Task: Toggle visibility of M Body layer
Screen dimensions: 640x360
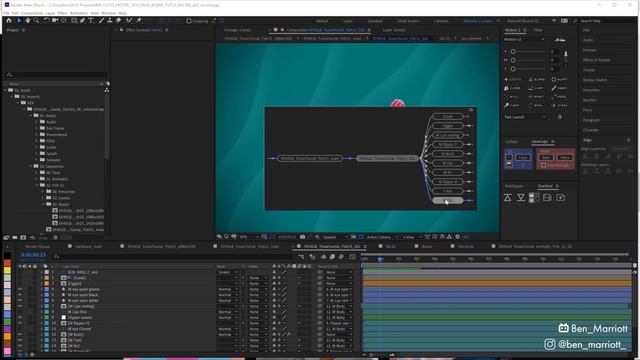Action: 20,334
